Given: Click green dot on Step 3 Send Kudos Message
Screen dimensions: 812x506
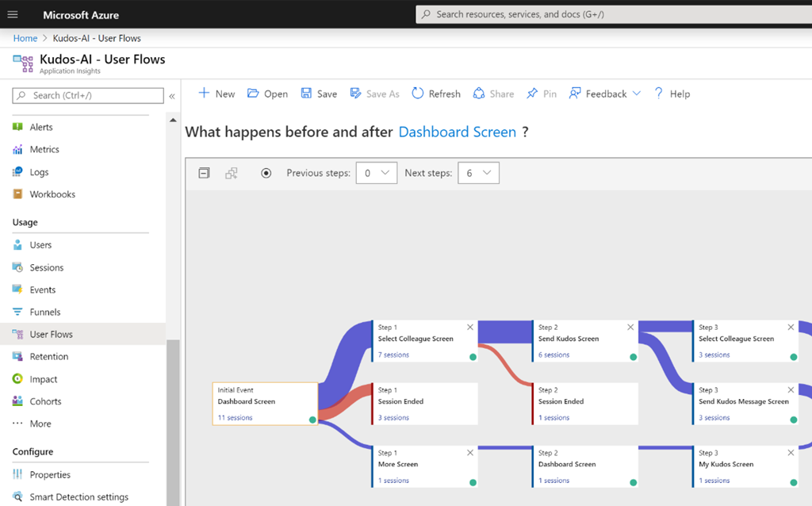Looking at the screenshot, I should [x=793, y=420].
